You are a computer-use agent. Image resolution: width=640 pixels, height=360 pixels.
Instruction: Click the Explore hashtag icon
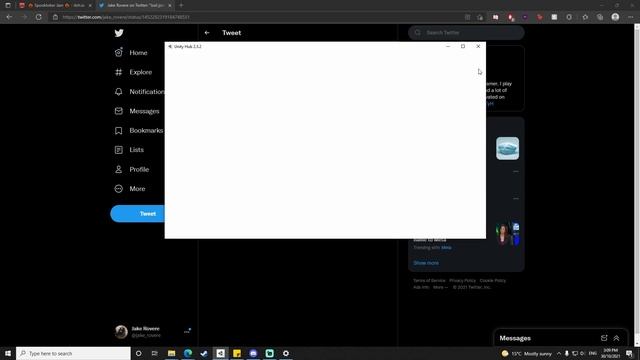tap(118, 72)
